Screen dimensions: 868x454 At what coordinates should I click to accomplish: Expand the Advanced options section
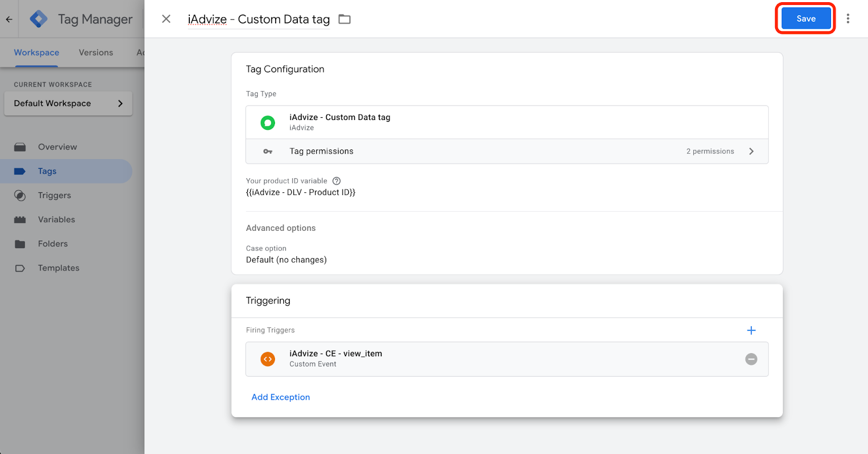[280, 228]
